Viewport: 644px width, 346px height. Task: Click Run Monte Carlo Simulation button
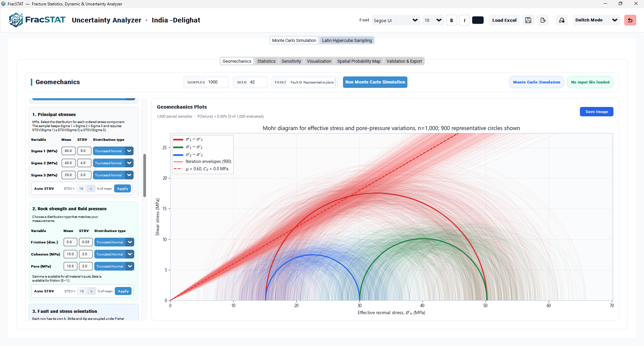coord(375,82)
